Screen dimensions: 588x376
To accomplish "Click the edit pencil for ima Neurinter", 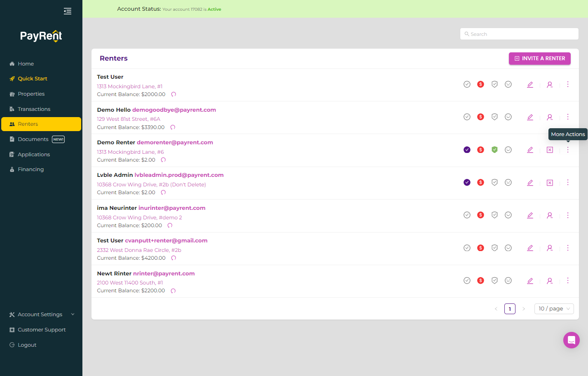I will [x=530, y=215].
